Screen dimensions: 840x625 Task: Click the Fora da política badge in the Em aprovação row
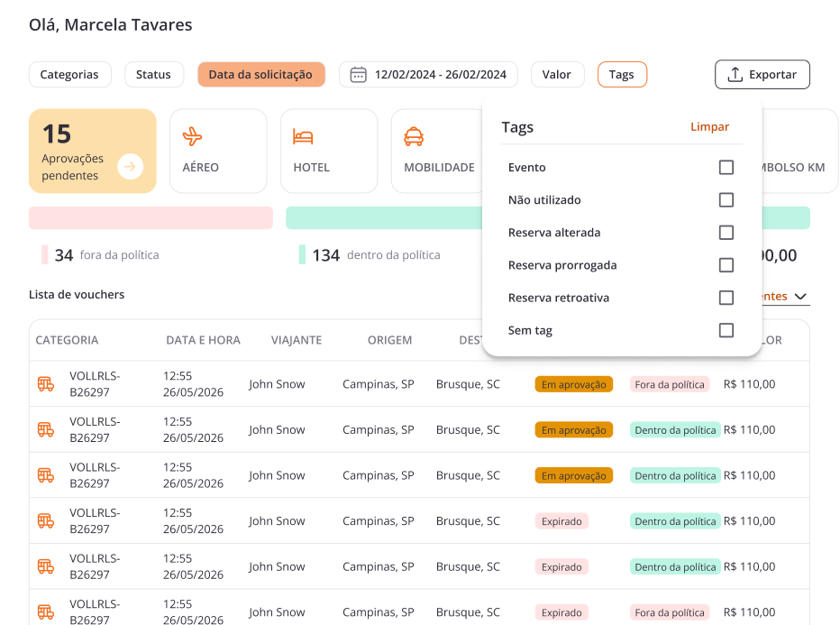(670, 384)
